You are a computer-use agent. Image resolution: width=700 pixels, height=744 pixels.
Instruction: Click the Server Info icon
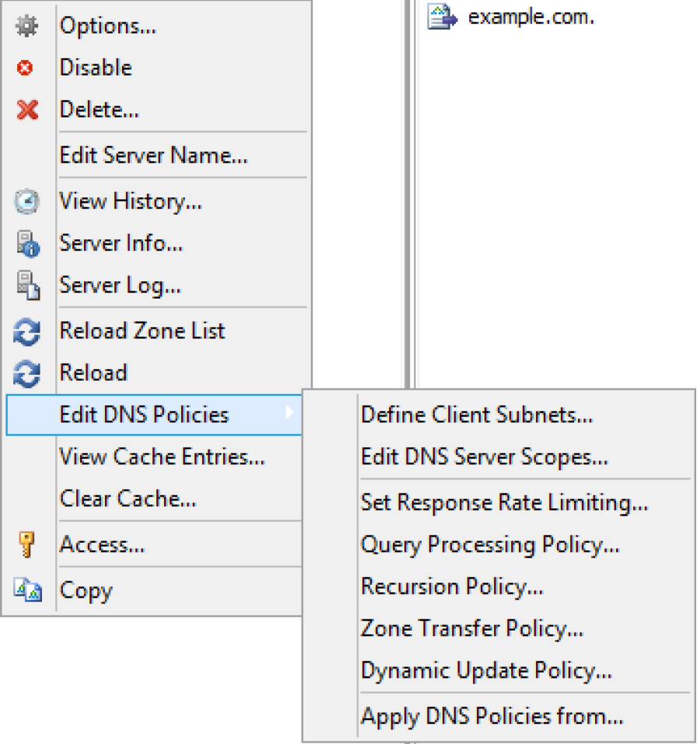pos(27,244)
